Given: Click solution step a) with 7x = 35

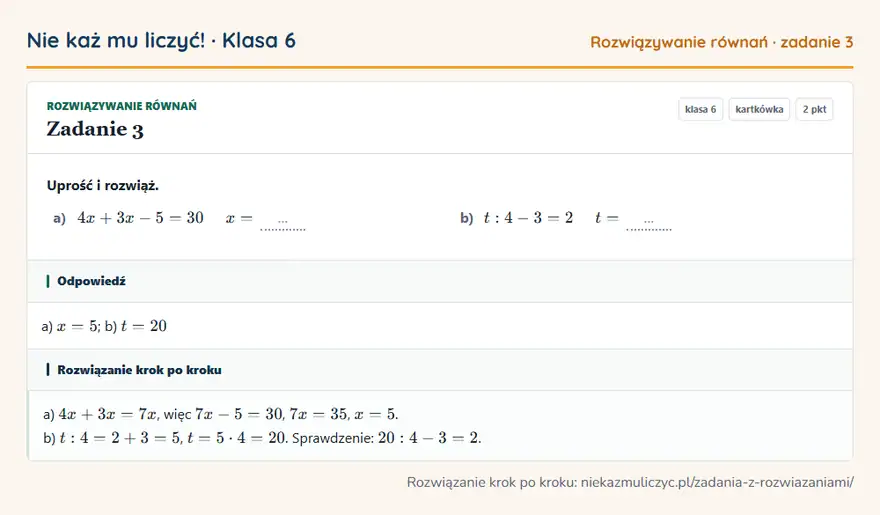Looking at the screenshot, I should coord(221,414).
